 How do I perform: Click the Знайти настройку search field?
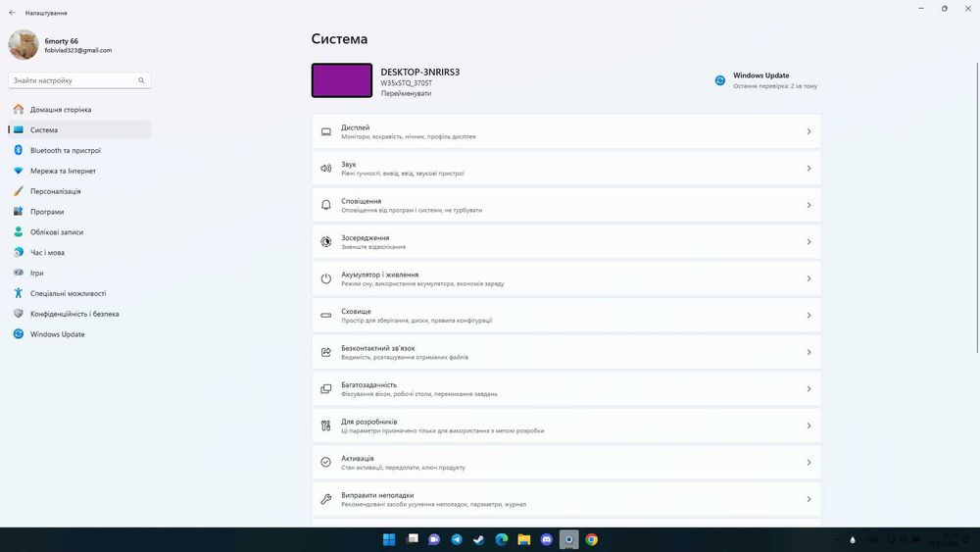pos(79,80)
